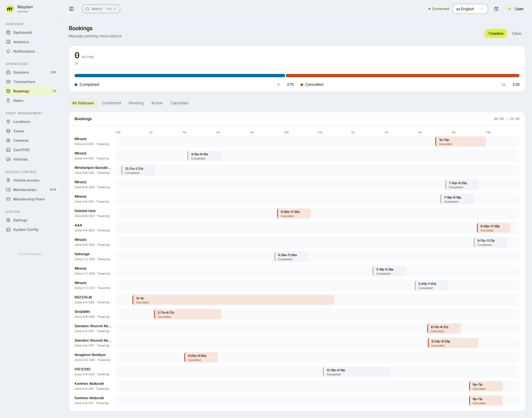Click the Vehicle Access shield icon
The height and width of the screenshot is (418, 532).
(8, 180)
